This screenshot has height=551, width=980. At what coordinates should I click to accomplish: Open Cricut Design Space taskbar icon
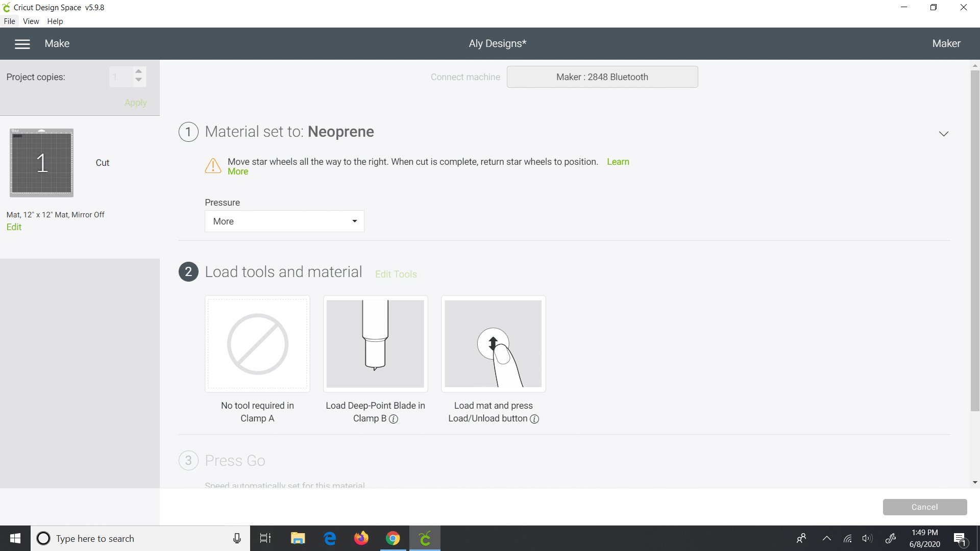click(x=425, y=538)
